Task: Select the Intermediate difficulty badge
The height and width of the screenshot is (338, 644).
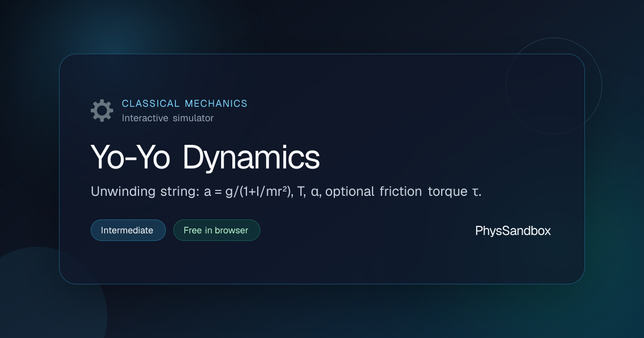Action: pyautogui.click(x=128, y=230)
